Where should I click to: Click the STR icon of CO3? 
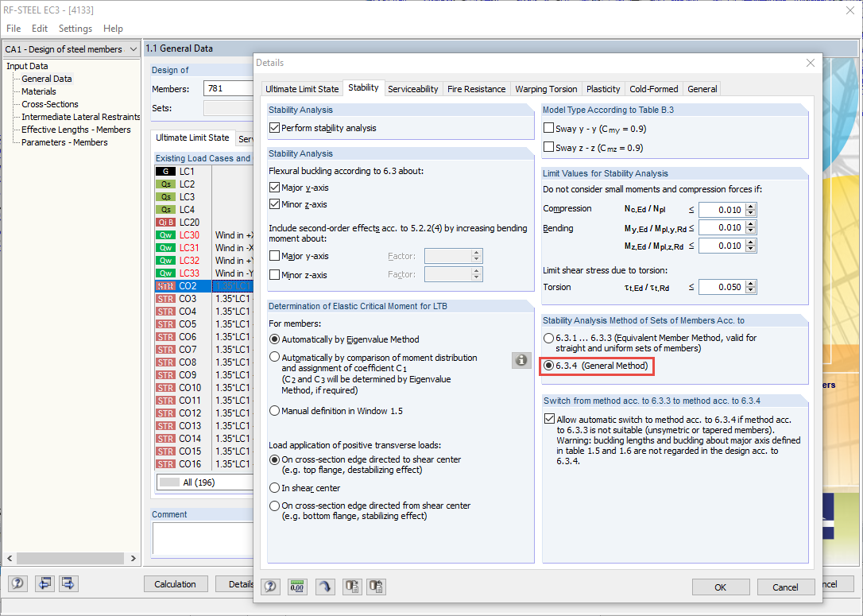tap(165, 299)
